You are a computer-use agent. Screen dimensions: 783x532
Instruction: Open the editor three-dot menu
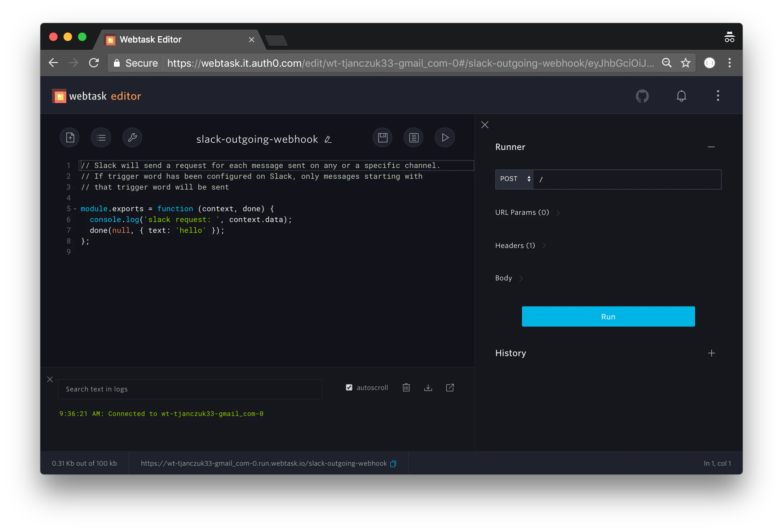pyautogui.click(x=718, y=96)
